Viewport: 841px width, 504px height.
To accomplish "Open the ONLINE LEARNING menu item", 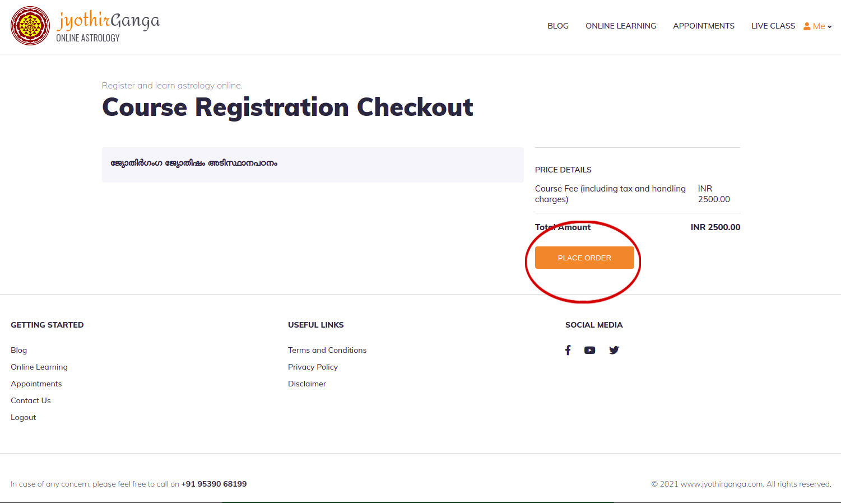I will tap(621, 26).
